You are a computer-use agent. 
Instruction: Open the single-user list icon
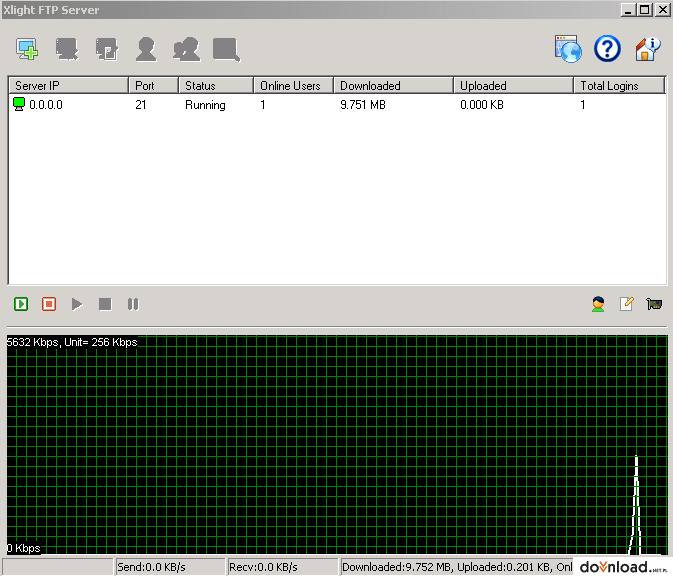(x=146, y=49)
